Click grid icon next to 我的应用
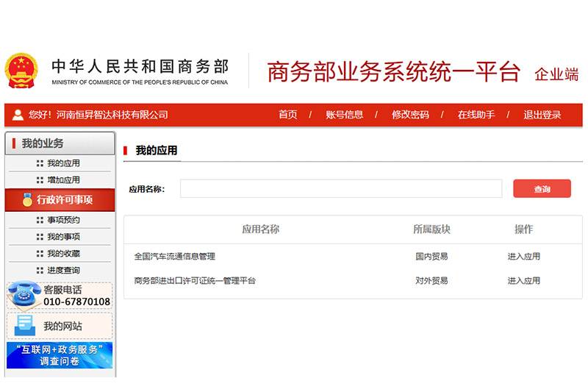The image size is (588, 392). (40, 163)
